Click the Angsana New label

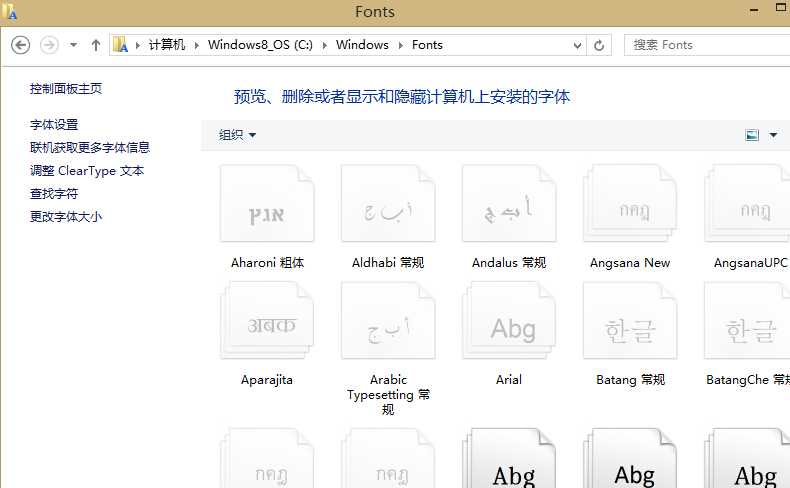[x=630, y=263]
